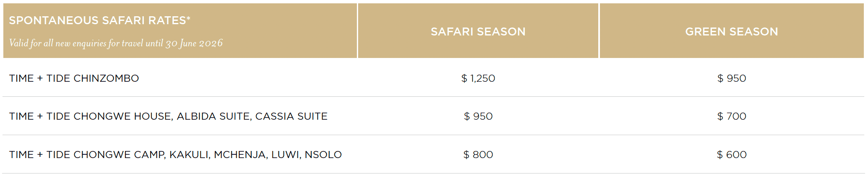Click the Cassia Suite name
868x176 pixels.
click(x=291, y=116)
